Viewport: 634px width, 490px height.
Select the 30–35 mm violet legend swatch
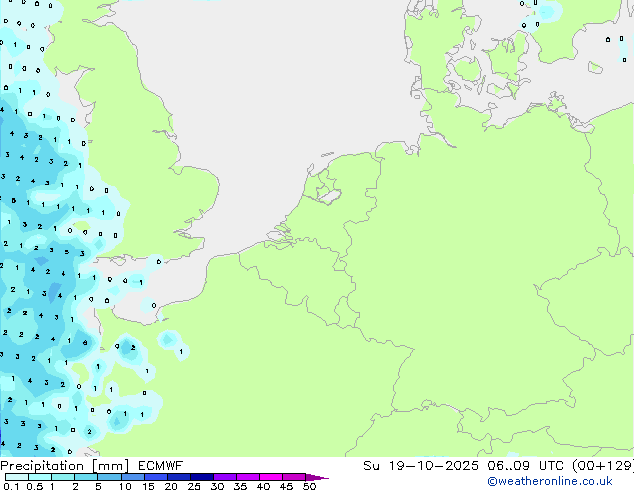[x=224, y=477]
